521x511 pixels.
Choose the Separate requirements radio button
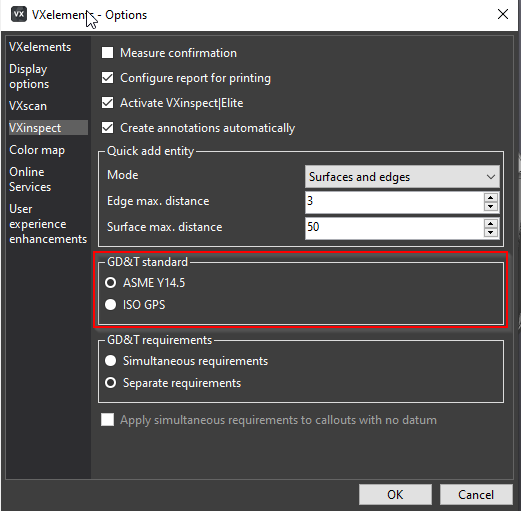pos(110,383)
